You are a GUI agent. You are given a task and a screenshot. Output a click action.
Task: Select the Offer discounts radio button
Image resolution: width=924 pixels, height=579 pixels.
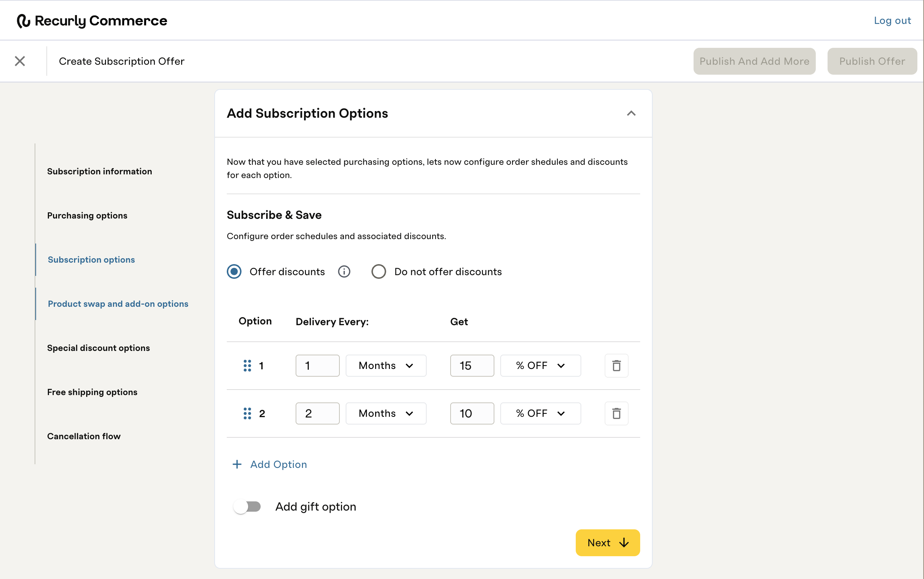pos(234,271)
